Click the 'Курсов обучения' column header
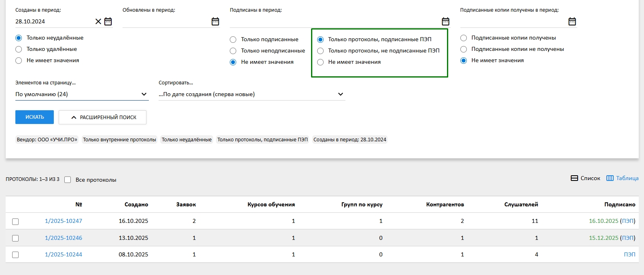644x275 pixels. (271, 204)
